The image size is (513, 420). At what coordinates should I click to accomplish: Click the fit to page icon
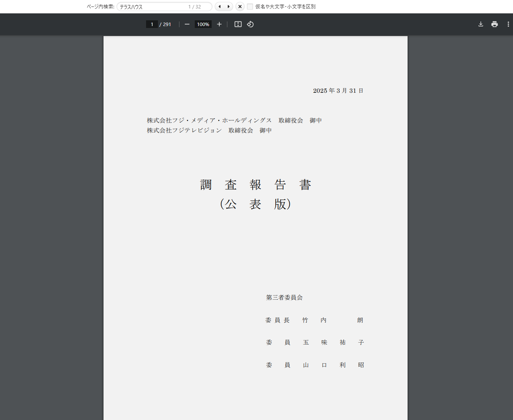coord(238,24)
